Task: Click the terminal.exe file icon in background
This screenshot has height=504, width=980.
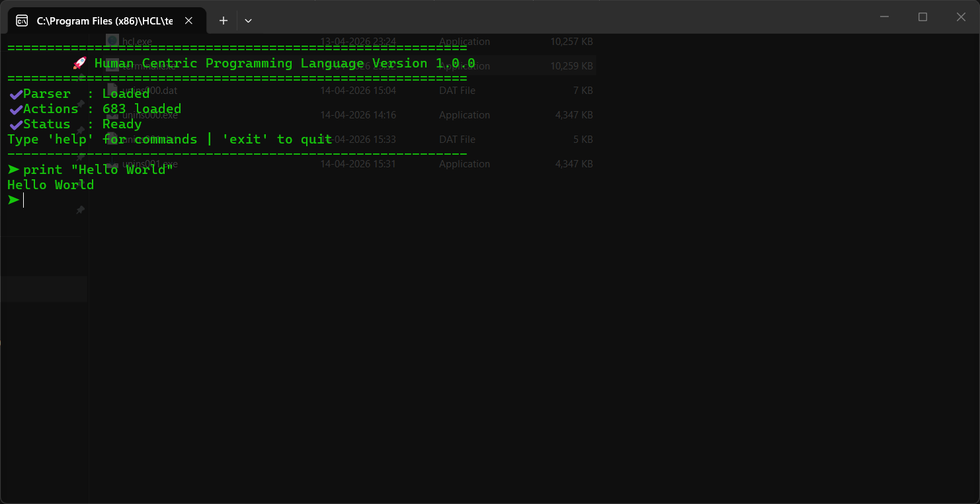Action: pos(111,65)
